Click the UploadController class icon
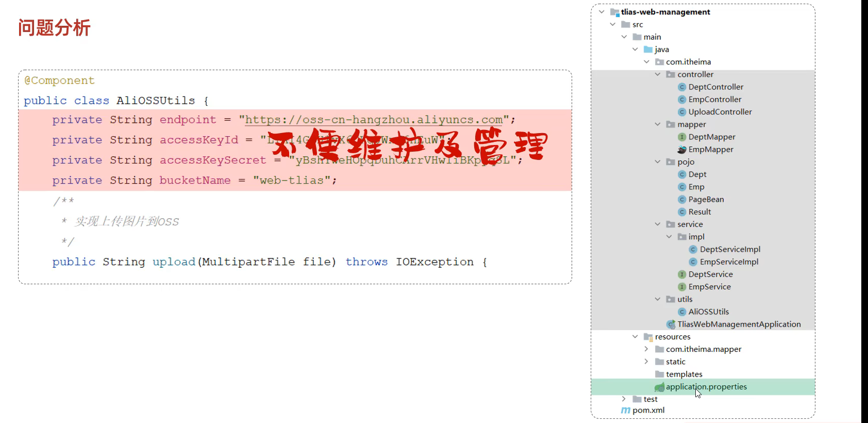The height and width of the screenshot is (423, 868). click(x=682, y=112)
